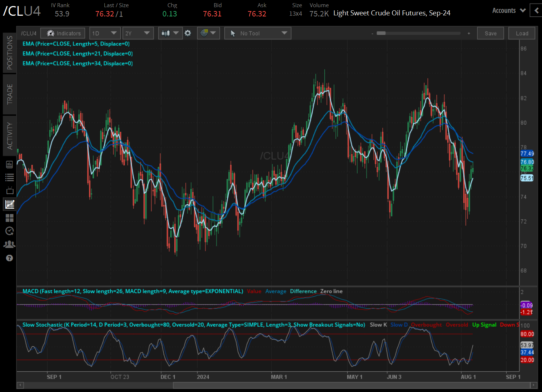Open the community people icon in sidebar
This screenshot has height=392, width=542.
pos(10,244)
